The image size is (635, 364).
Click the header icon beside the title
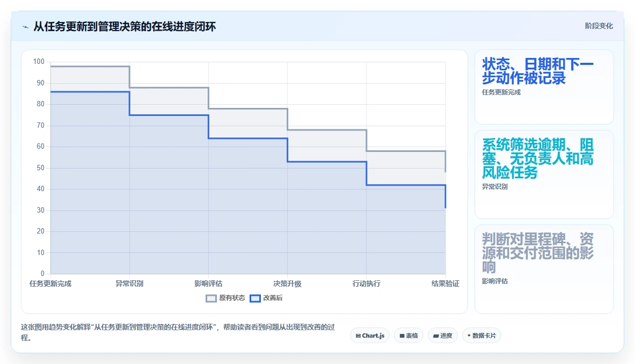tap(26, 27)
